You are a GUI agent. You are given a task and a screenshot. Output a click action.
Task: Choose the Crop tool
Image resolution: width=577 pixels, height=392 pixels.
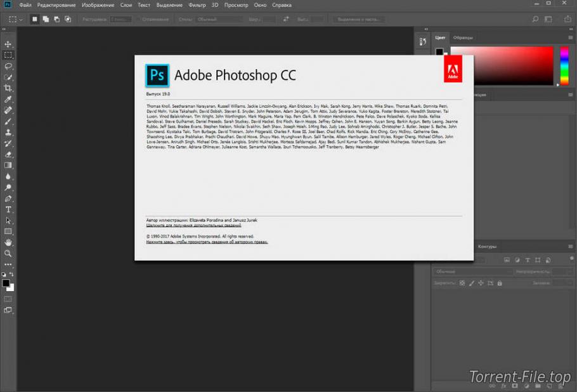coord(8,88)
